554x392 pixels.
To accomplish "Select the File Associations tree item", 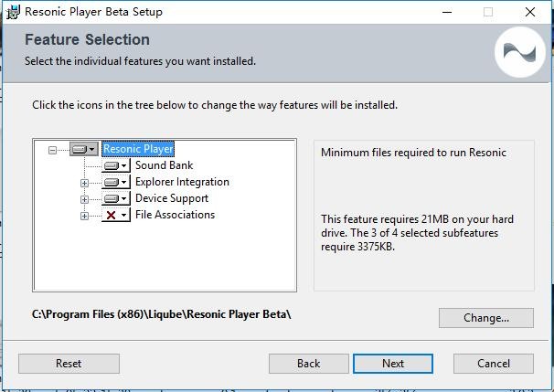I will [x=176, y=215].
